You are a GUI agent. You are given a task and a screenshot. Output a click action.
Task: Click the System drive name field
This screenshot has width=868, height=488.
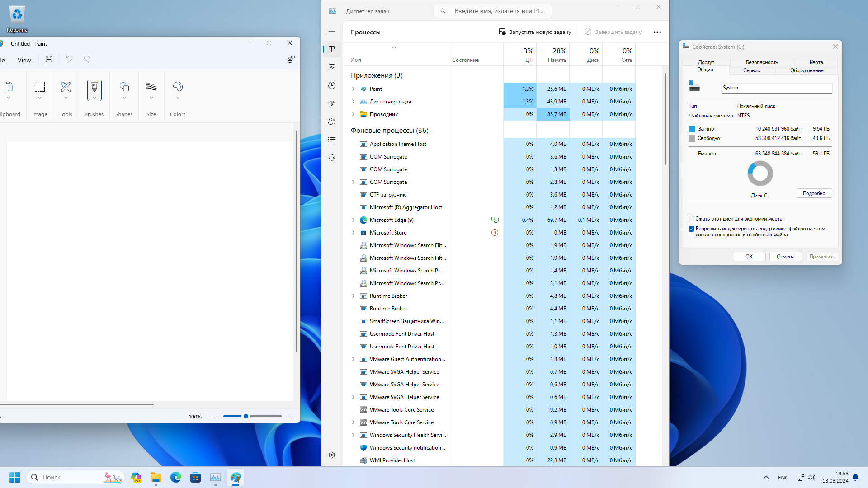point(777,88)
